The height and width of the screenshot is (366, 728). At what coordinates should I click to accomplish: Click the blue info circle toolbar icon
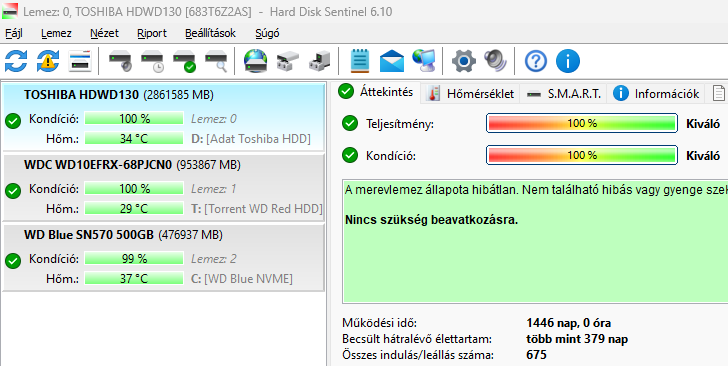point(567,61)
